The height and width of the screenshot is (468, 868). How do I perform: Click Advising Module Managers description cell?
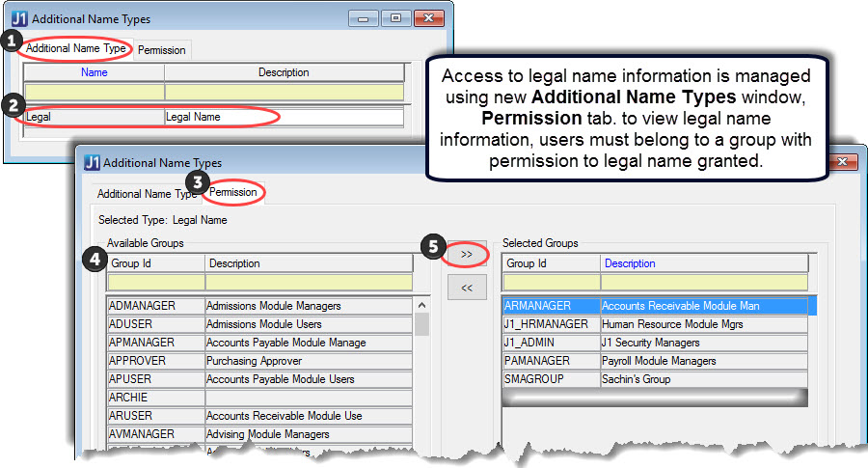(309, 433)
